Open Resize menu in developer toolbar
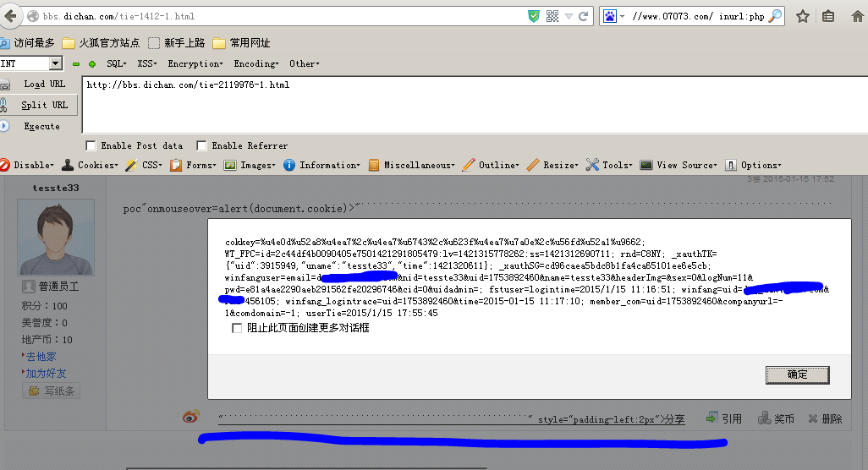Image resolution: width=868 pixels, height=470 pixels. (552, 165)
